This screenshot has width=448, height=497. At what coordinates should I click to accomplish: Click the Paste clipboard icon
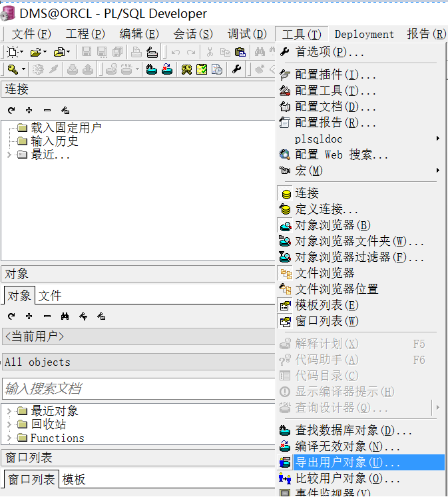(x=240, y=52)
